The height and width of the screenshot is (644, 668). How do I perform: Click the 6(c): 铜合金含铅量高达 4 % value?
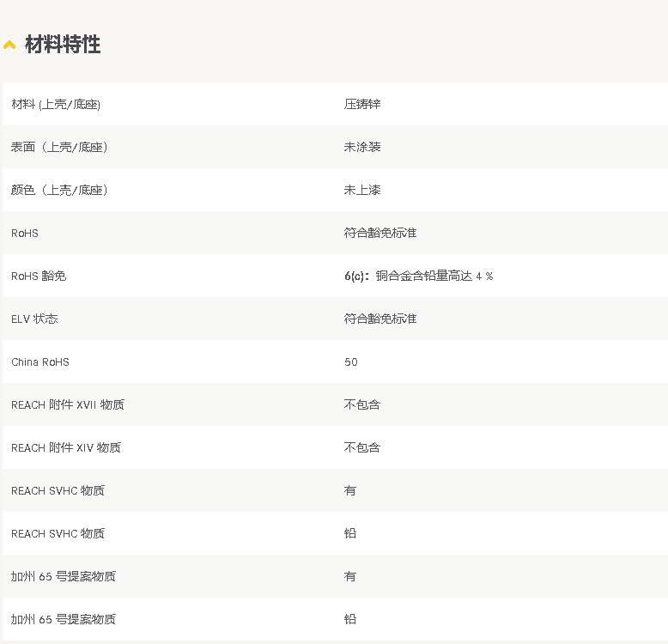(x=419, y=276)
